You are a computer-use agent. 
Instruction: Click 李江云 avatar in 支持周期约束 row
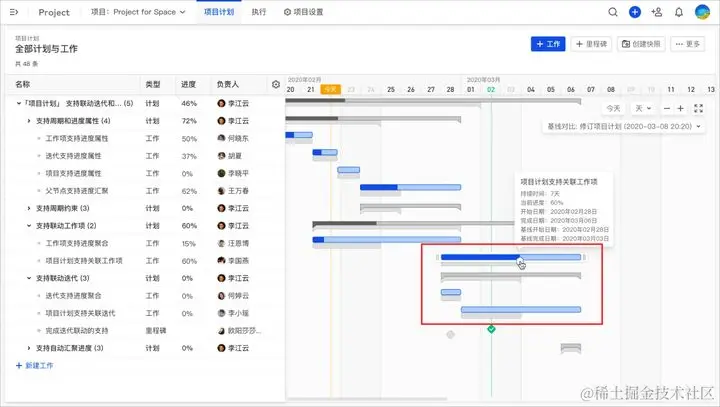tap(221, 208)
